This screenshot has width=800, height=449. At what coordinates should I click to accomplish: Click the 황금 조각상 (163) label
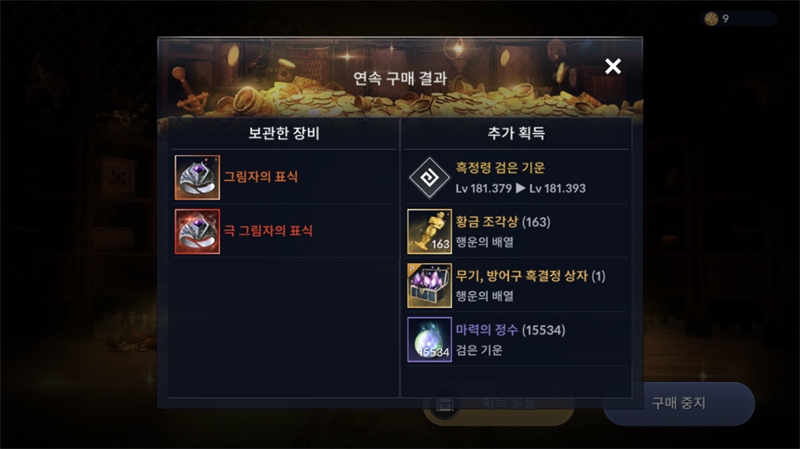tap(503, 222)
